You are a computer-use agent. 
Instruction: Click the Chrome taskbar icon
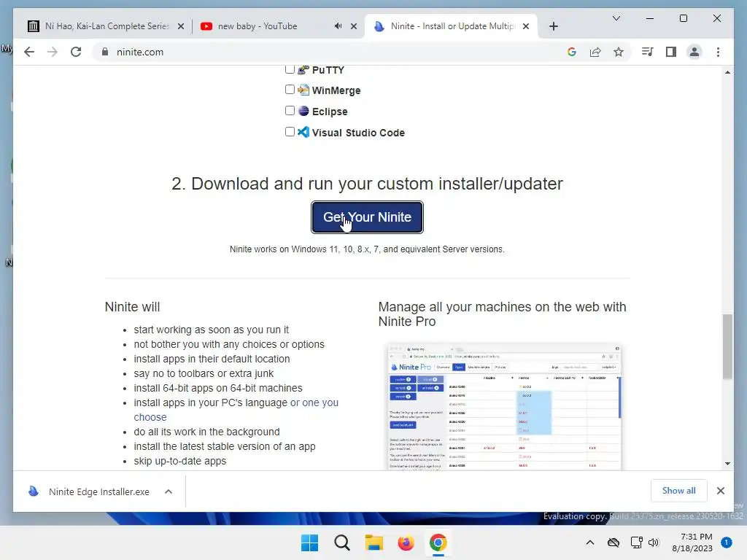pos(438,542)
